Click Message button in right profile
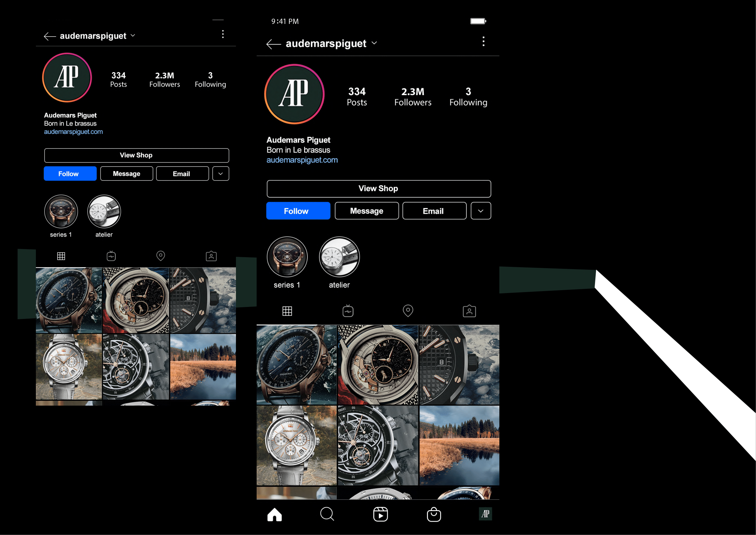Screen dimensions: 756x535 (367, 211)
